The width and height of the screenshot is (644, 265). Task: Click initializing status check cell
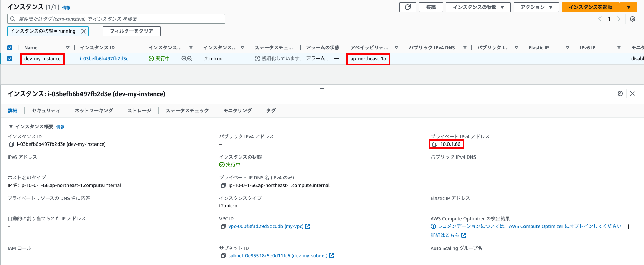[278, 59]
